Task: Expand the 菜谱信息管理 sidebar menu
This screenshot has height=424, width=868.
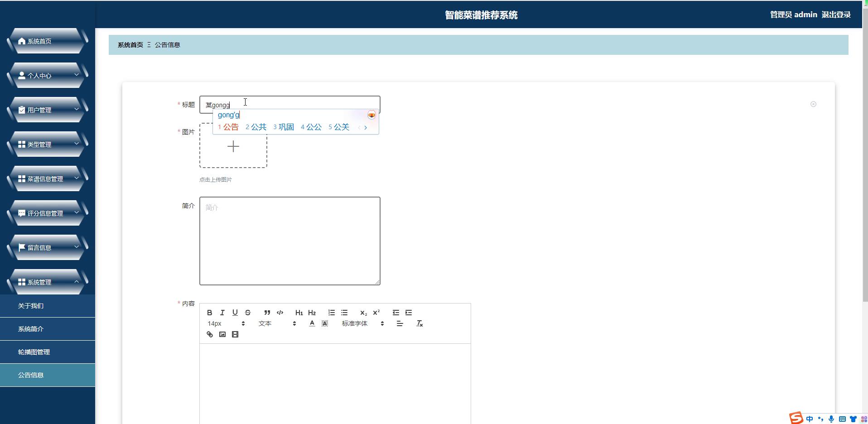Action: pos(47,179)
